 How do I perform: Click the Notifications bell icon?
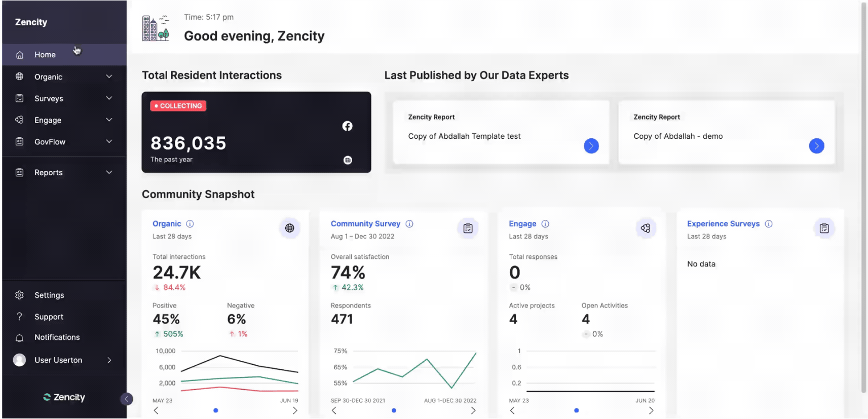point(19,337)
